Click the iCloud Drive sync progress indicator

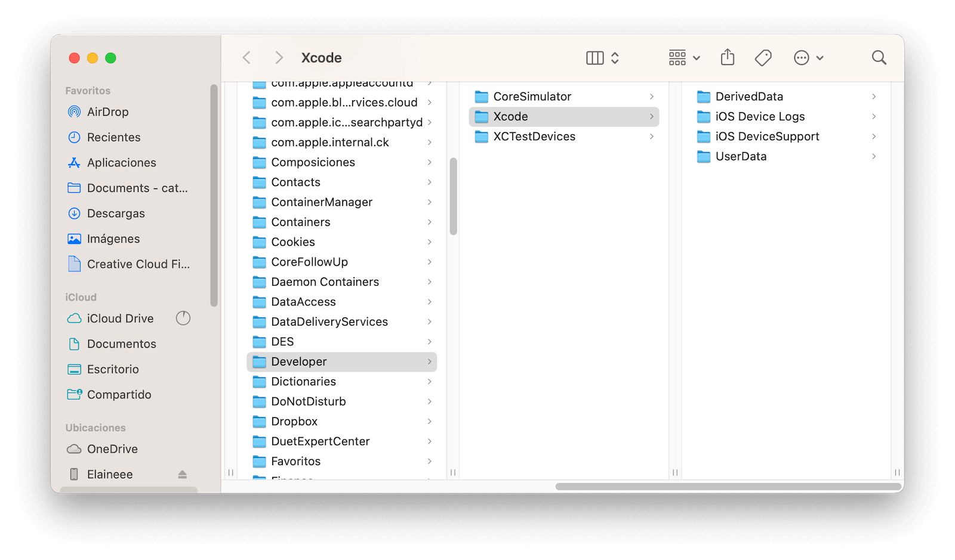coord(183,318)
